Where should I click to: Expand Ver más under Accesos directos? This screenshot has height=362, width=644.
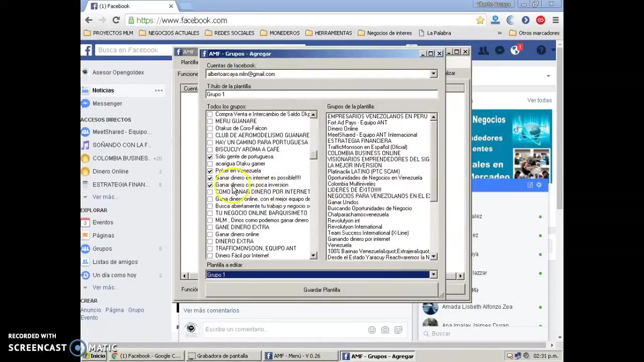point(104,197)
